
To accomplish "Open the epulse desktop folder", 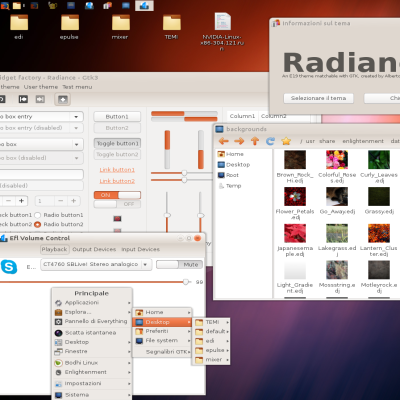I will coord(70,23).
